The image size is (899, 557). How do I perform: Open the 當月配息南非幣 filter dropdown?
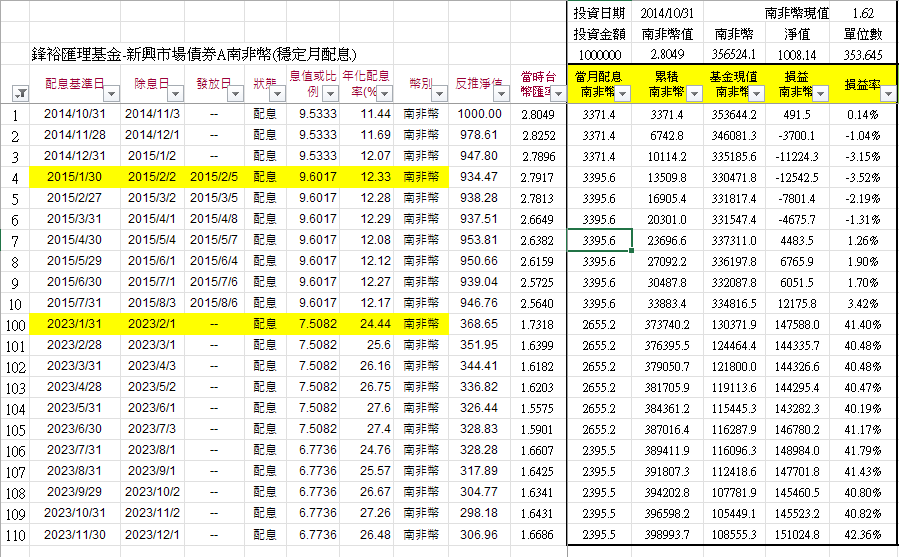point(623,93)
